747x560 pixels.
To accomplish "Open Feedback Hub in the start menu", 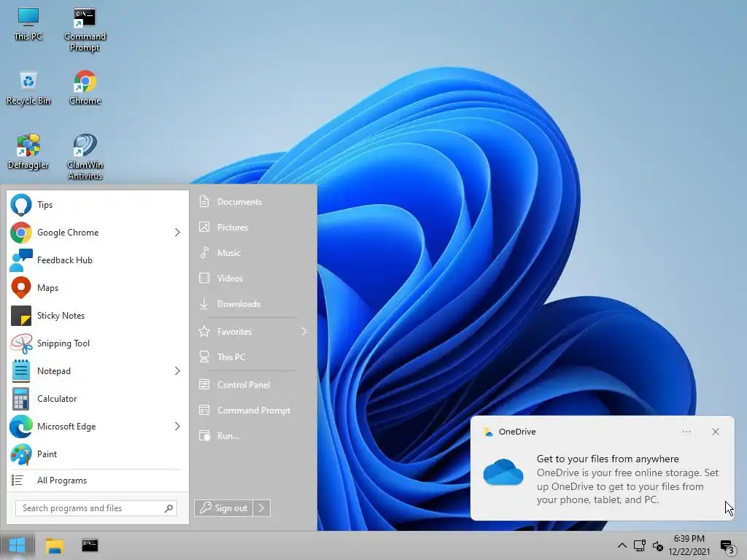I will coord(97,260).
